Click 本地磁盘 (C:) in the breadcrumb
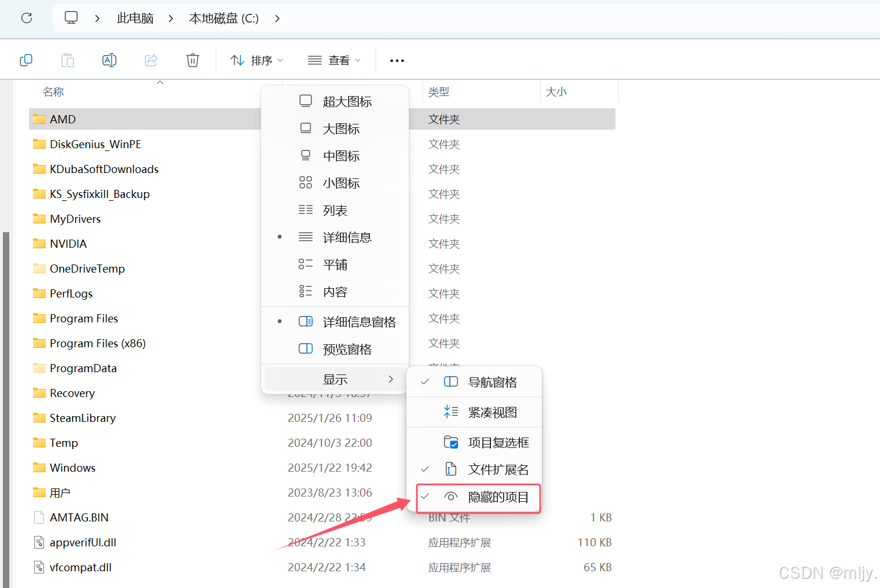Screen dimensions: 880x588 (x=223, y=19)
